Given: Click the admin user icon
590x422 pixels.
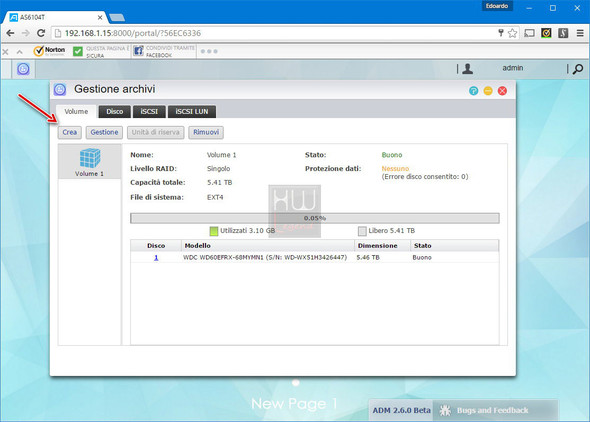Looking at the screenshot, I should [x=468, y=68].
